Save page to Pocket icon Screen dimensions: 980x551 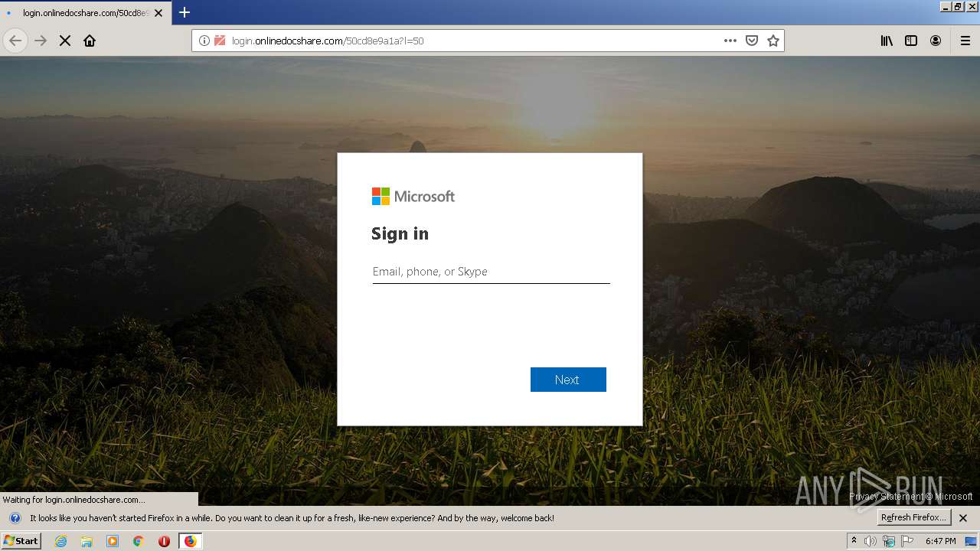(x=752, y=41)
